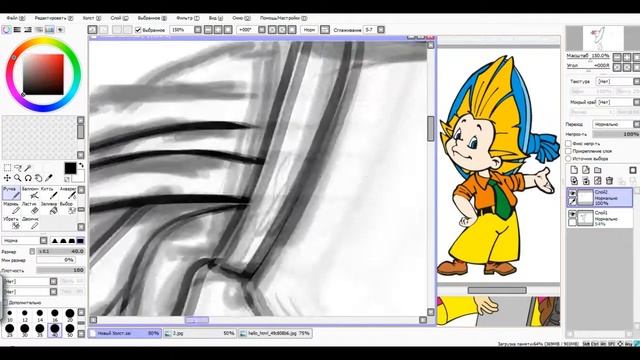Create a new layer folder
Screen dimensions: 640x360
tap(598, 170)
